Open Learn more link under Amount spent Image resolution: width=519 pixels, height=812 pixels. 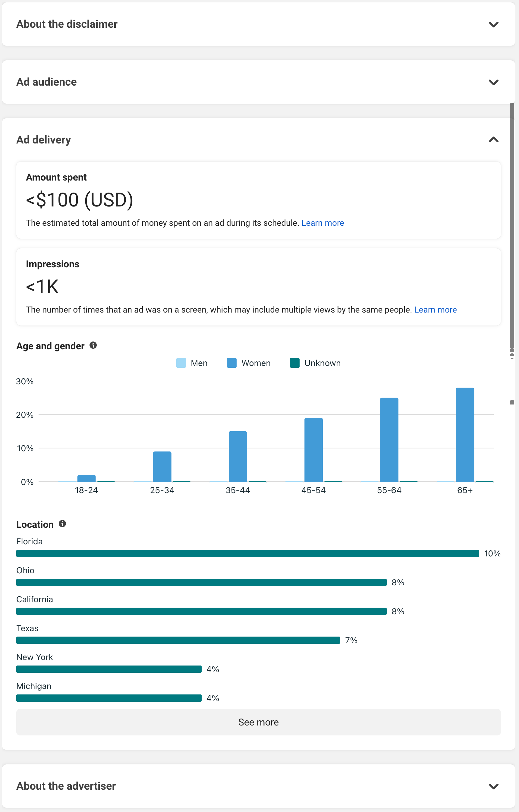click(x=322, y=223)
